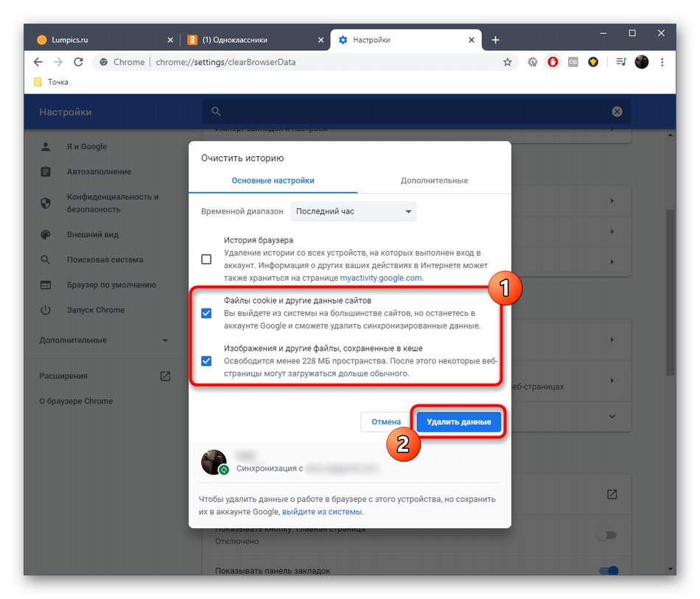The width and height of the screenshot is (700, 599).
Task: Toggle Показывать панель закладок switch
Action: point(608,570)
